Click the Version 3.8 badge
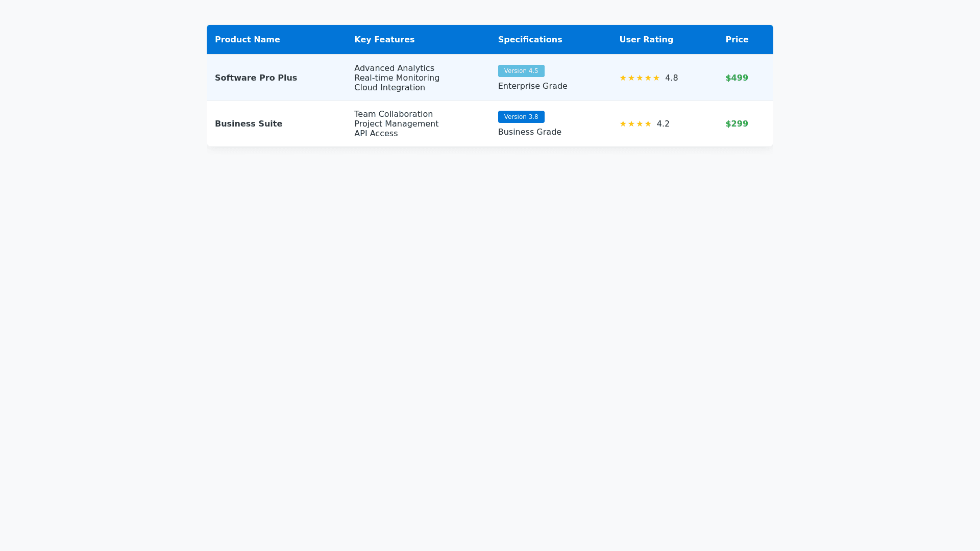This screenshot has width=980, height=551. 521,117
